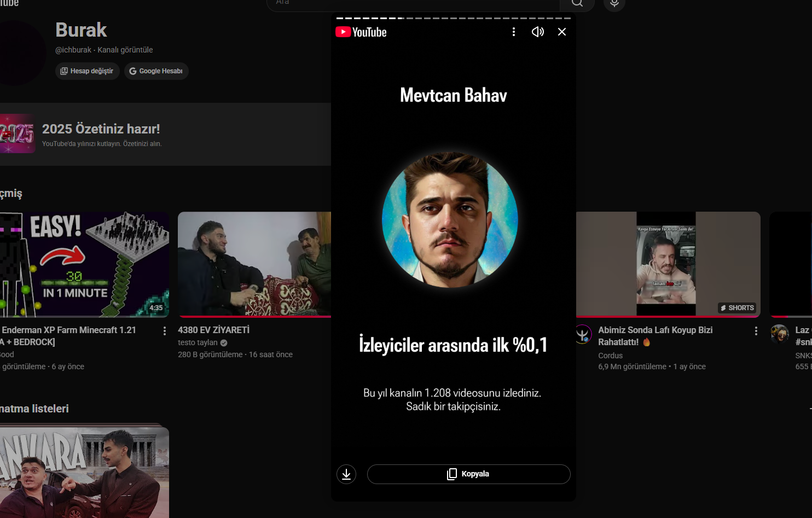Viewport: 812px width, 518px height.
Task: Click Abimiz Sonda Lafı Koyup title
Action: [x=656, y=336]
